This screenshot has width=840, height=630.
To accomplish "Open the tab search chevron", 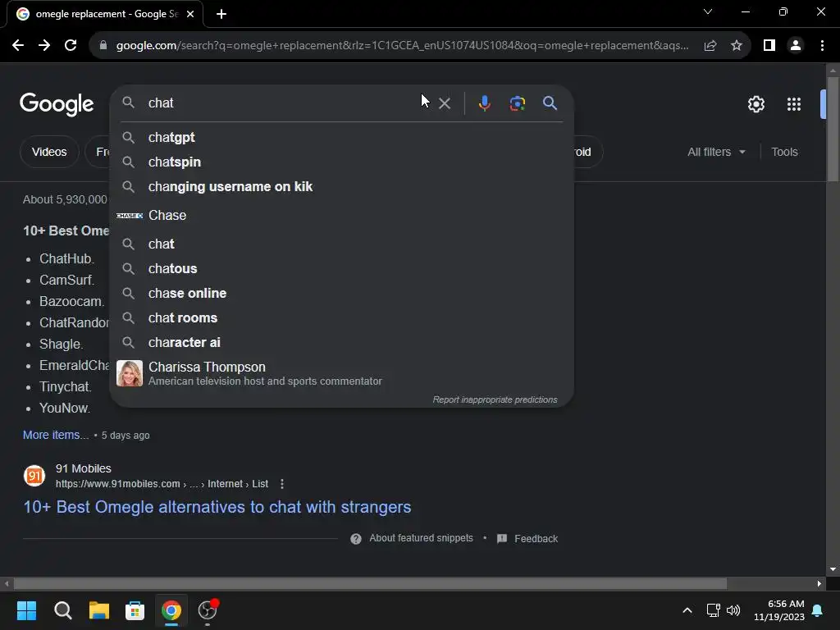I will pyautogui.click(x=708, y=11).
